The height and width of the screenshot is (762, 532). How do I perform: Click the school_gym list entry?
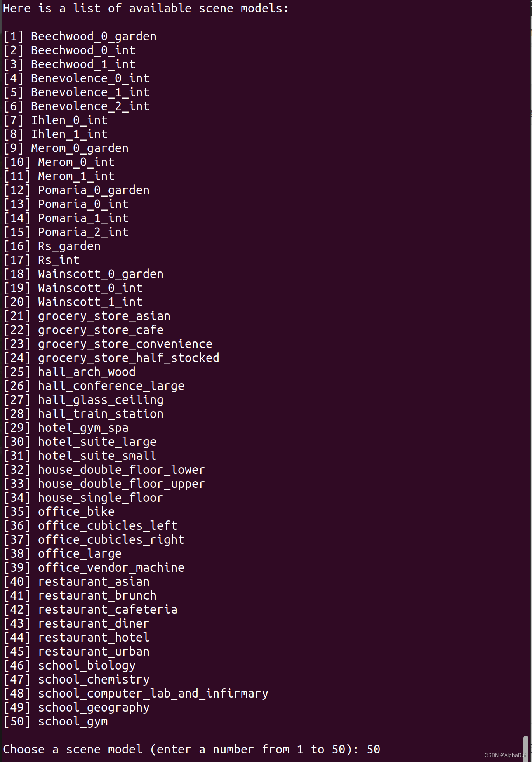coord(56,722)
